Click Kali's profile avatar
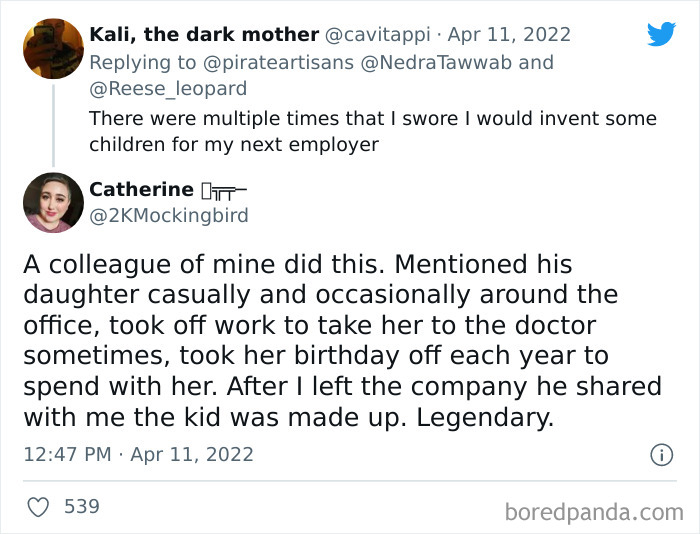700x534 pixels. (x=53, y=48)
